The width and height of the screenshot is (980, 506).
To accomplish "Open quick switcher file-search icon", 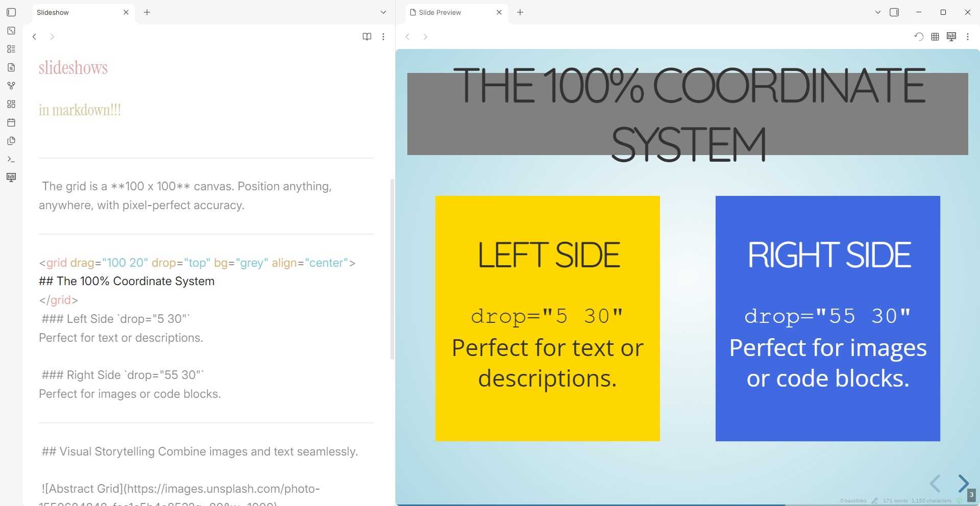I will point(11,67).
